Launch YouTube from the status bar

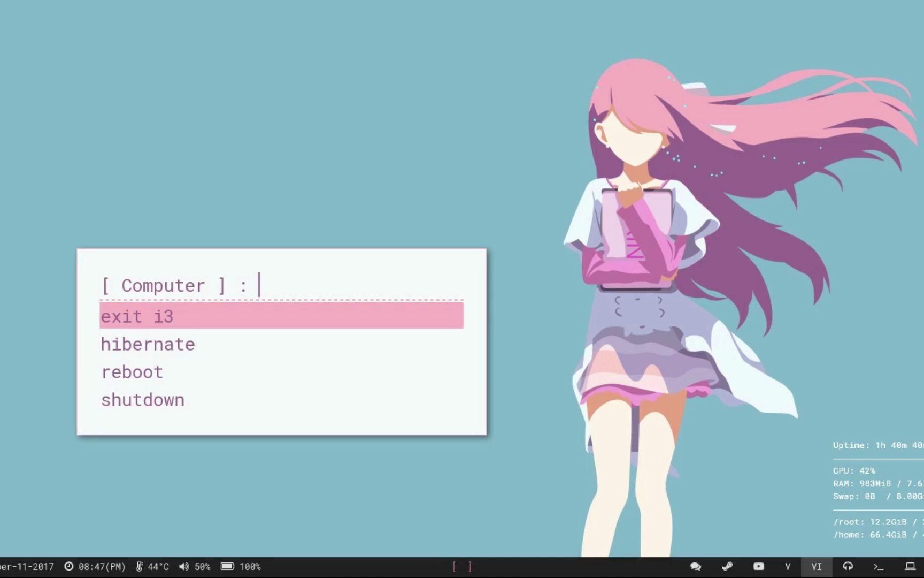(758, 567)
